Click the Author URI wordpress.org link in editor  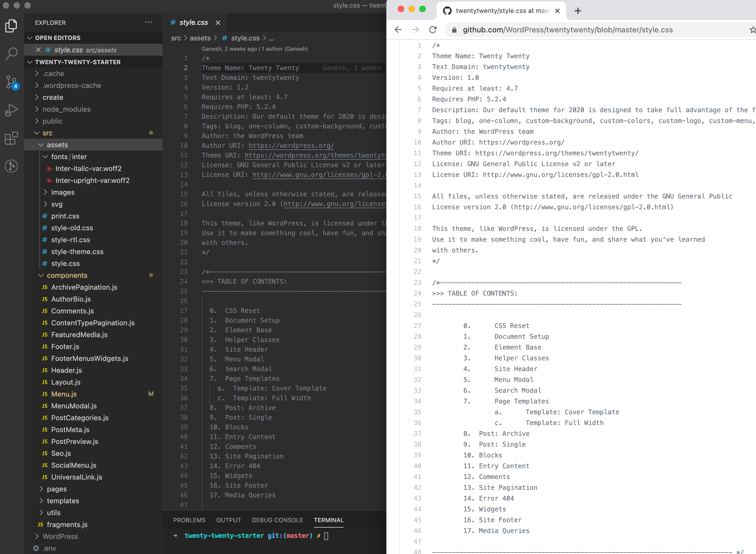tap(291, 146)
